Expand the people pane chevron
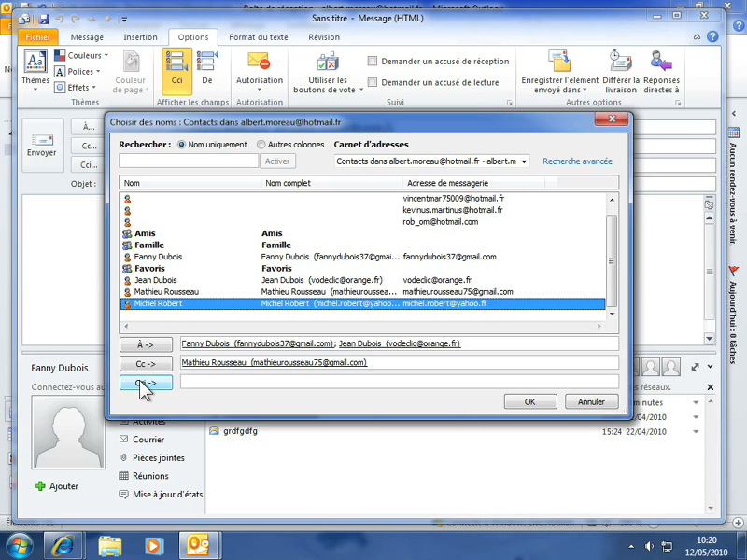747x560 pixels. [x=711, y=367]
